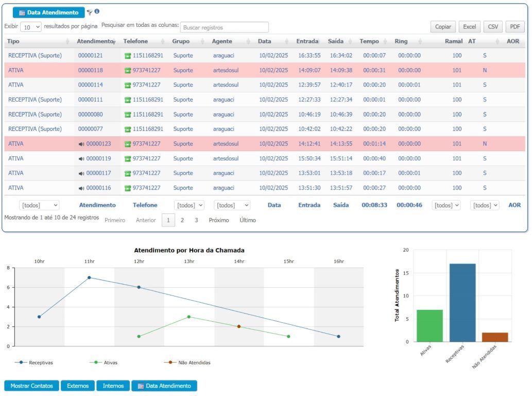Click green phone icon in the 00000121 row
The image size is (532, 396).
[128, 56]
